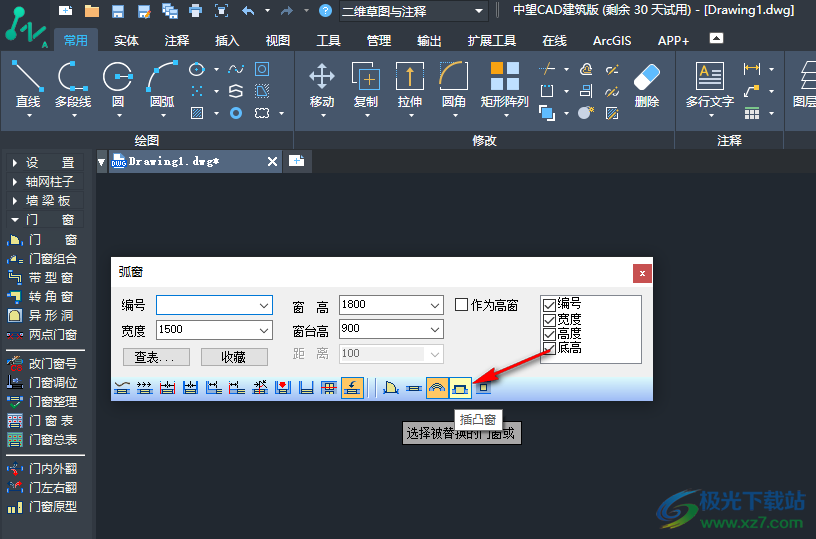Click the donut ring icon in draw panel

point(236,113)
